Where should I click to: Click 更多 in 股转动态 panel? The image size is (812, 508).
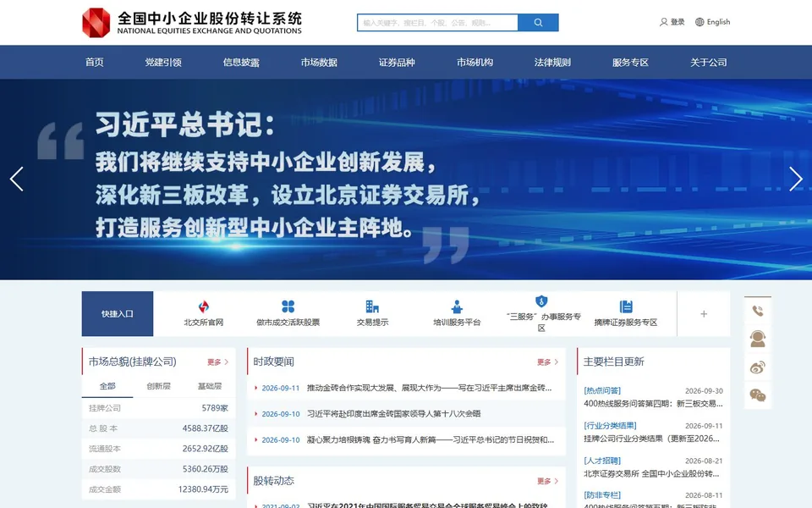click(547, 481)
